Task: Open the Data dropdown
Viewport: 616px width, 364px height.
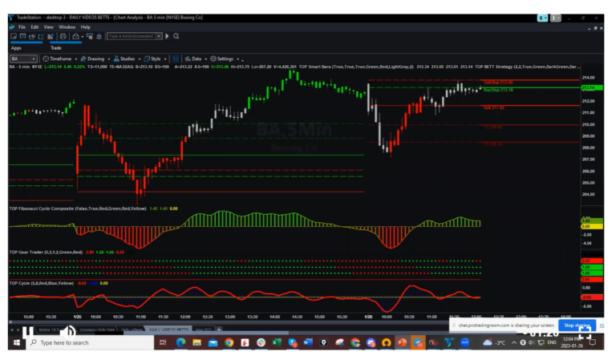Action: pos(195,59)
